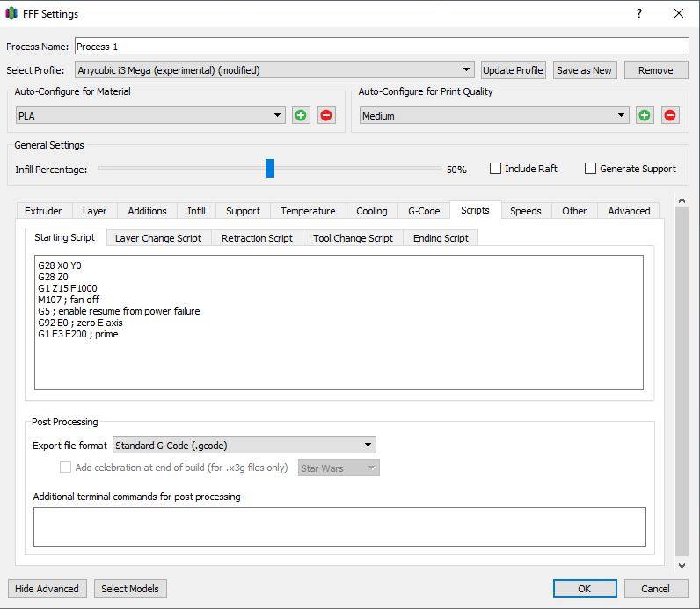Enable the Generate Support checkbox

tap(590, 169)
